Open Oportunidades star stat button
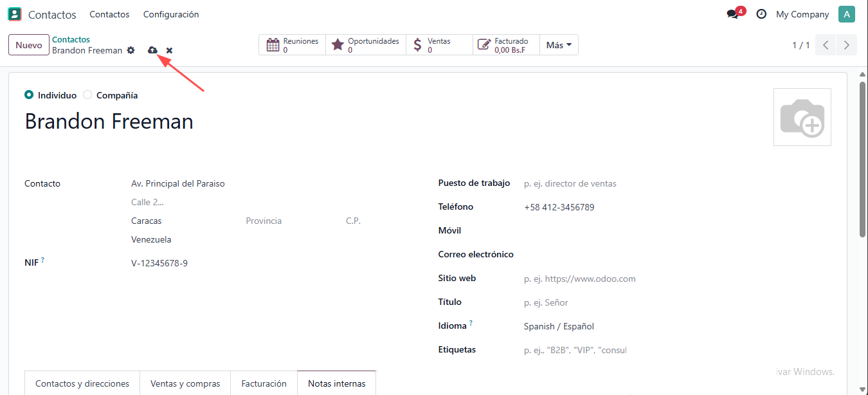Viewport: 868px width, 395px height. tap(366, 45)
